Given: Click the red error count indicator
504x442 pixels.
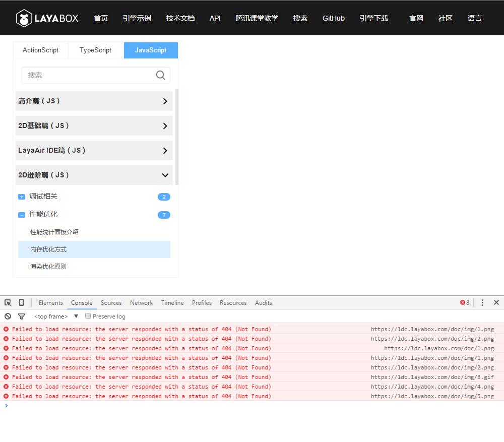Looking at the screenshot, I should tap(464, 302).
